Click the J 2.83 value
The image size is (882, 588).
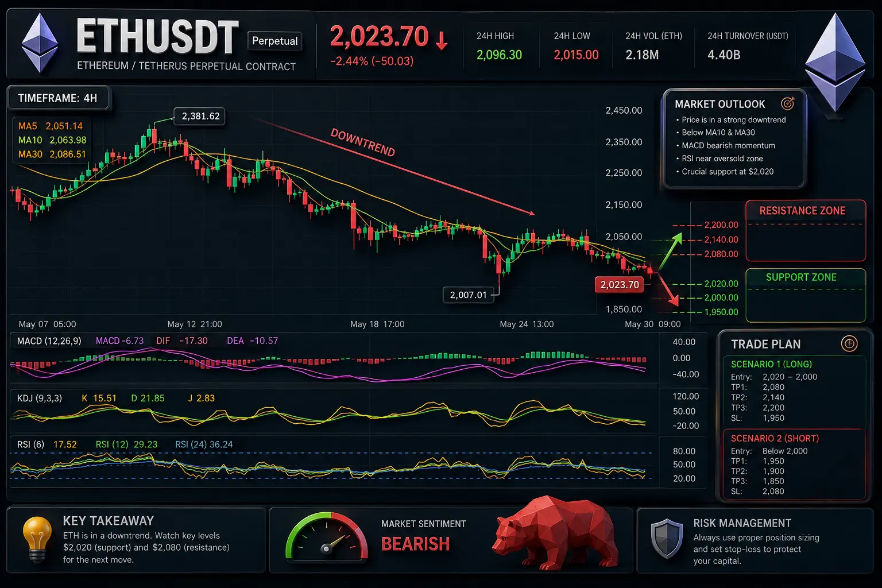(202, 398)
